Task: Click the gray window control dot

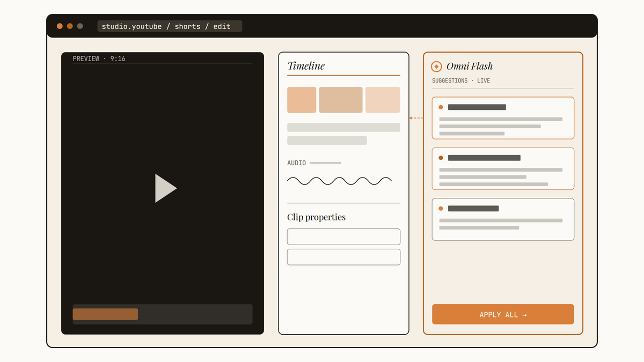Action: 80,26
